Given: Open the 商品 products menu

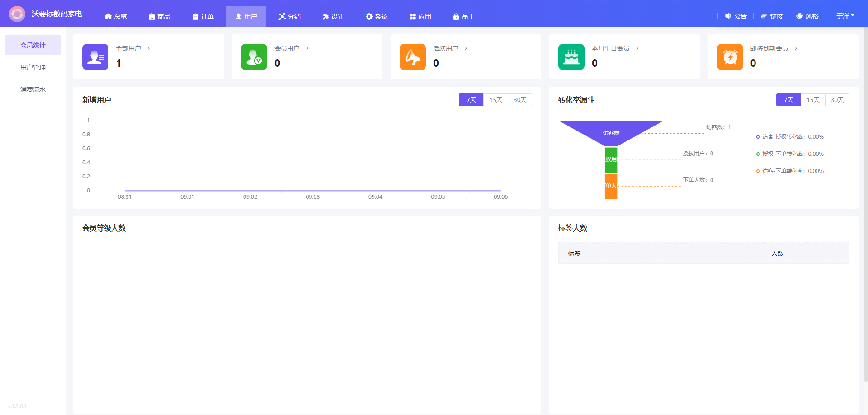Looking at the screenshot, I should click(x=159, y=17).
